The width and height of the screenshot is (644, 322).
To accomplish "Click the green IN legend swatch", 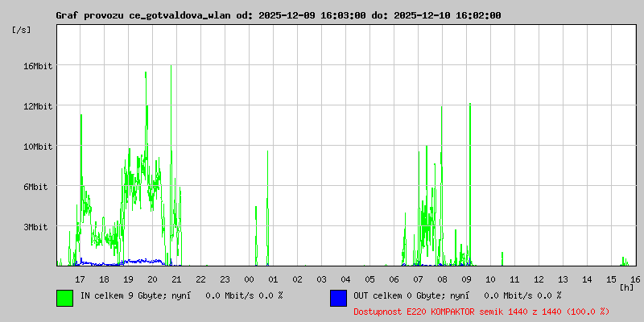I will (65, 298).
